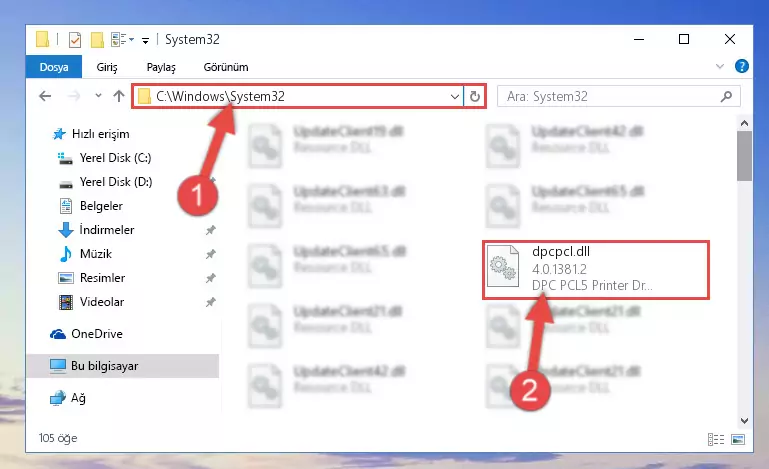Click the search magnifier icon
Image resolution: width=769 pixels, height=469 pixels.
726,97
